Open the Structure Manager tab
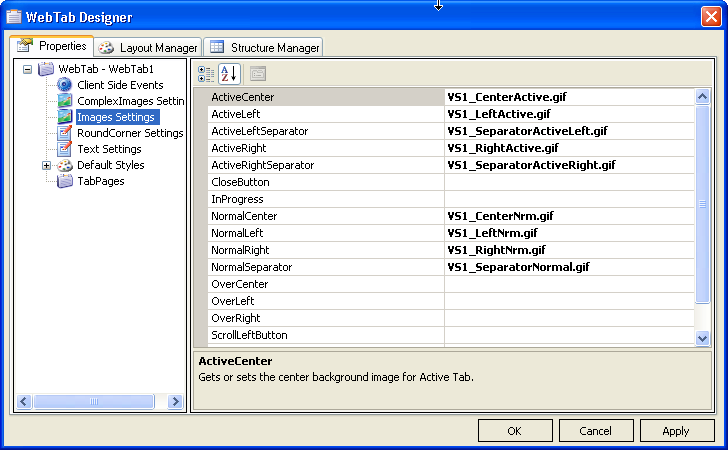This screenshot has height=450, width=728. [264, 47]
